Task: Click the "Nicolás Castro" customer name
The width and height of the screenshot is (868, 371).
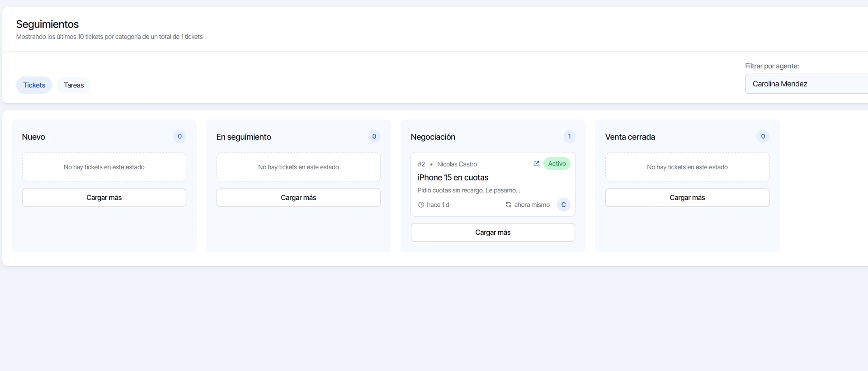Action: pos(457,164)
